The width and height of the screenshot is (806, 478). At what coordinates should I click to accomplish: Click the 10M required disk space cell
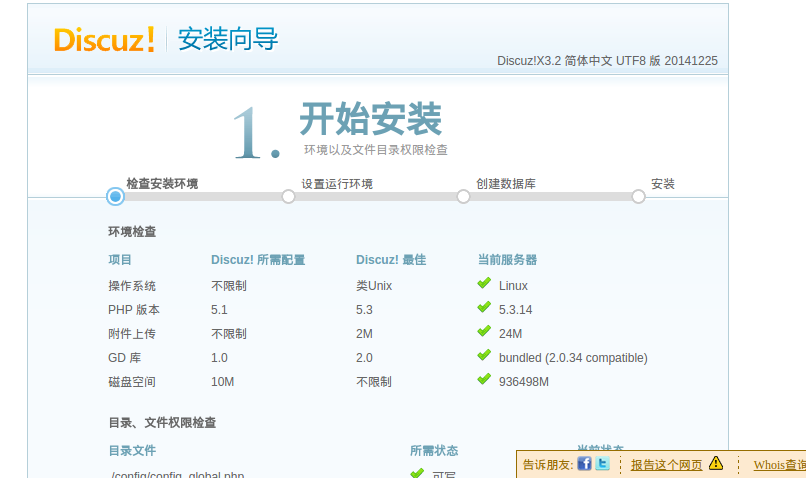pyautogui.click(x=223, y=382)
